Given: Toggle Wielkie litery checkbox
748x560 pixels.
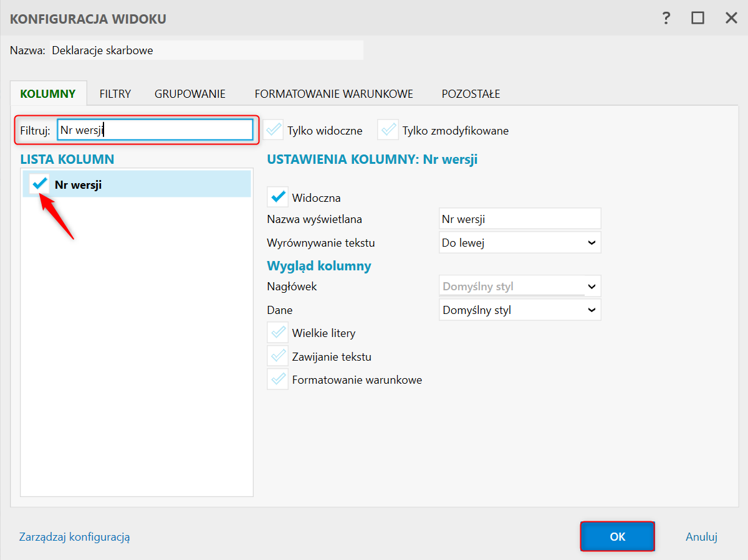Looking at the screenshot, I should [277, 333].
